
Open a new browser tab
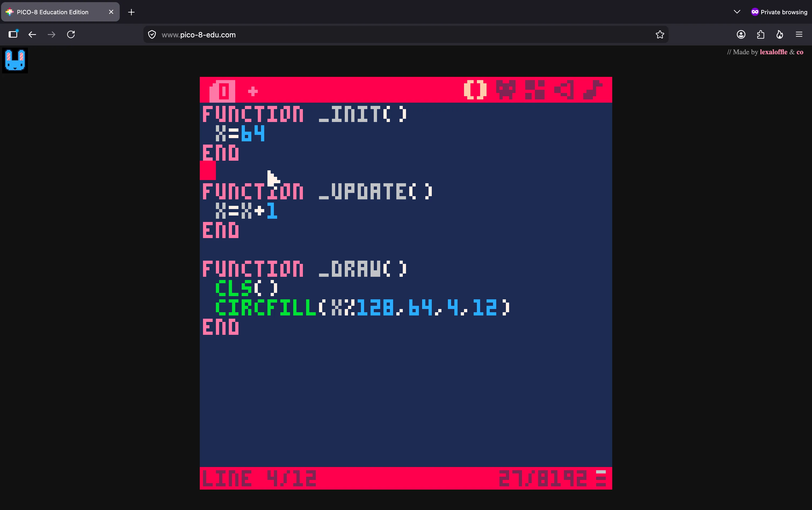(x=132, y=12)
